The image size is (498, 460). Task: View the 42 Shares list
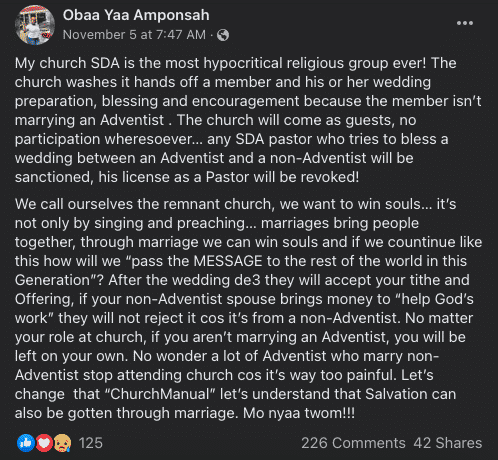pyautogui.click(x=448, y=443)
